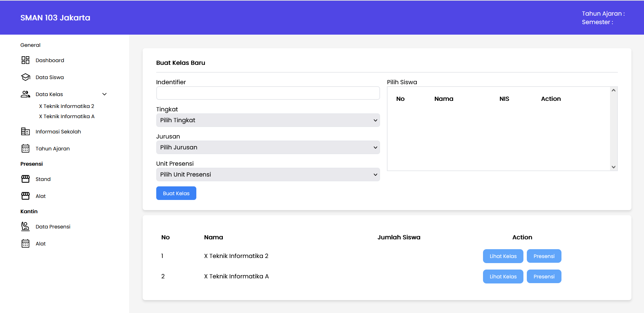This screenshot has width=644, height=313.
Task: Click Presensi for X Teknik Informatika A
Action: tap(544, 276)
